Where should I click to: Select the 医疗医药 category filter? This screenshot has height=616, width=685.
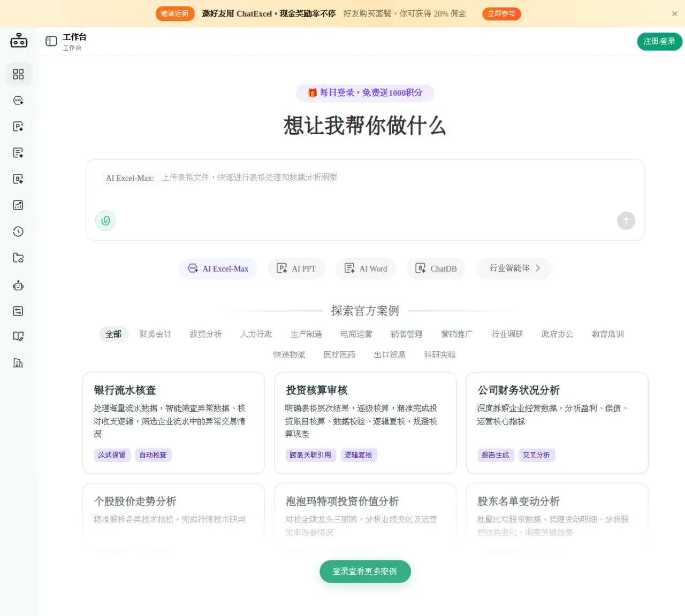pos(339,355)
